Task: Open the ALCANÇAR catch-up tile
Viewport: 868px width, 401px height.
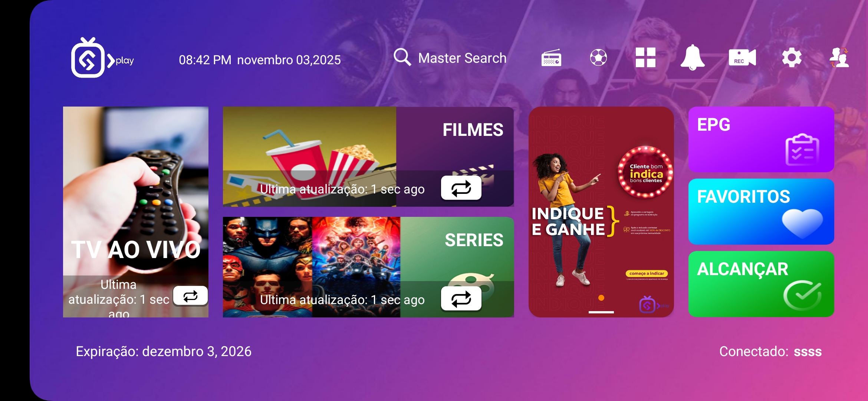Action: click(761, 284)
